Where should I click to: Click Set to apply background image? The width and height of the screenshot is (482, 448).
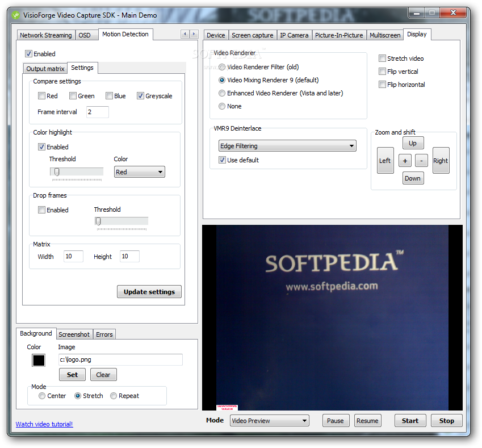72,375
